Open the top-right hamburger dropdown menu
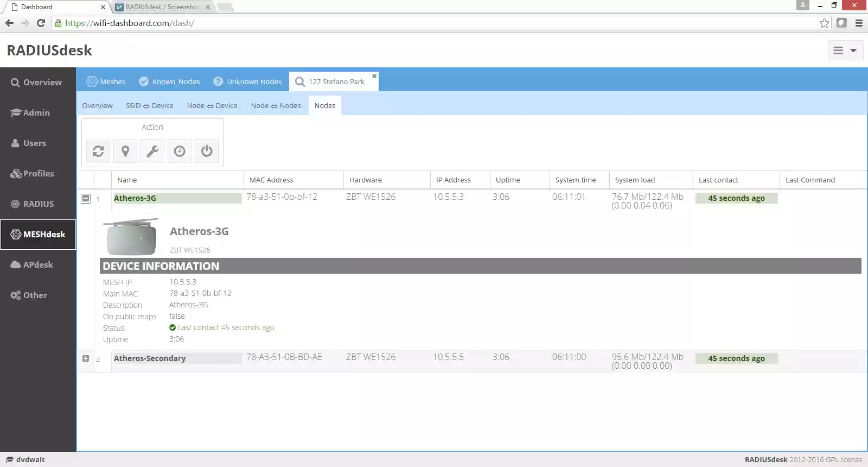The width and height of the screenshot is (868, 467). (x=845, y=51)
